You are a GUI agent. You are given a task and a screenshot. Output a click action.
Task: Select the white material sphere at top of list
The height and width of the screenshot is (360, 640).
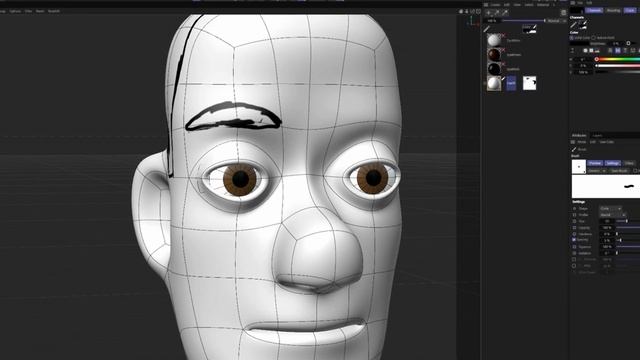click(x=494, y=40)
